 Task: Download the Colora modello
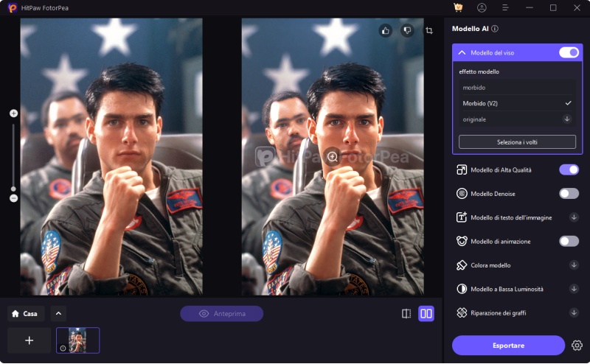coord(574,265)
